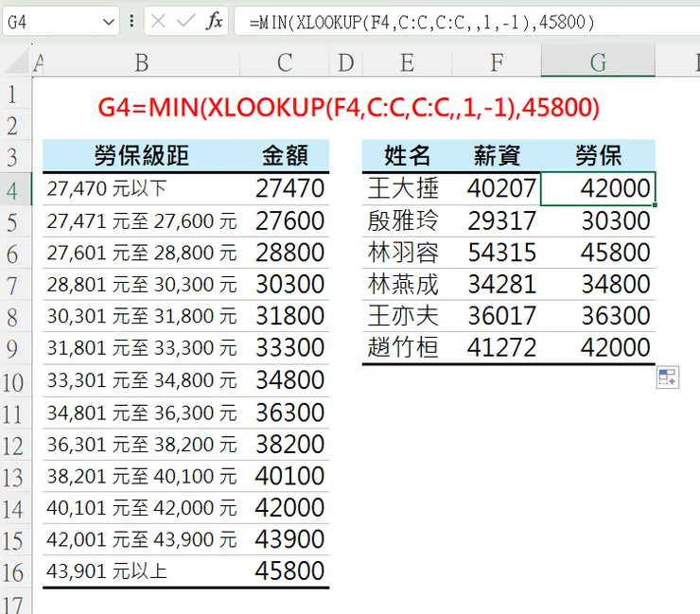Viewport: 700px width, 614px height.
Task: Select salary cell 34281
Action: 497,285
